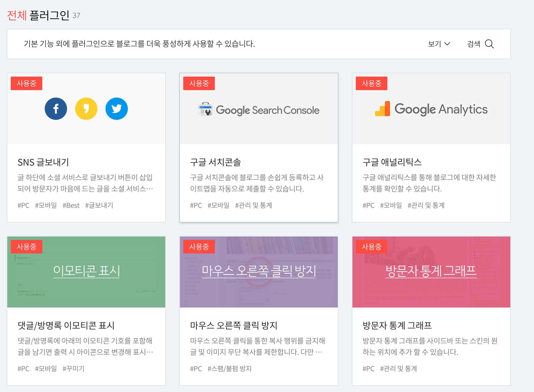Click the purple 마우스 오른쪽 클릭 방지 thumbnail
This screenshot has height=392, width=534.
(x=259, y=272)
